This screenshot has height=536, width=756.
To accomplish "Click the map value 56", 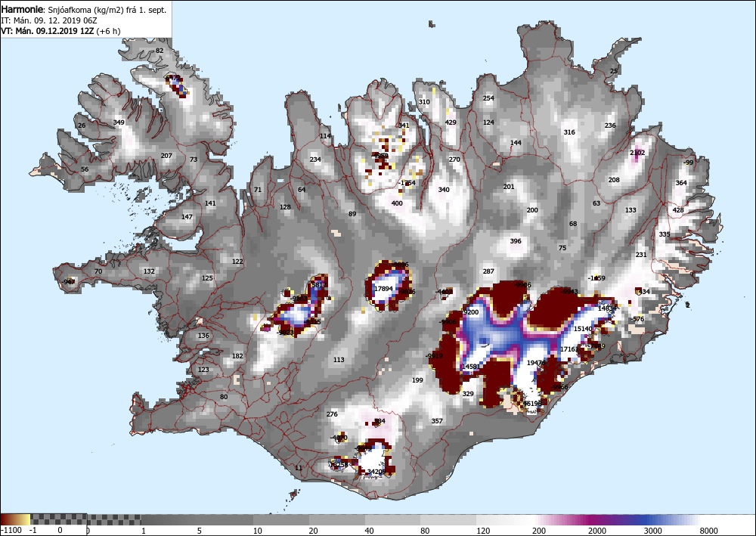I will click(x=85, y=169).
